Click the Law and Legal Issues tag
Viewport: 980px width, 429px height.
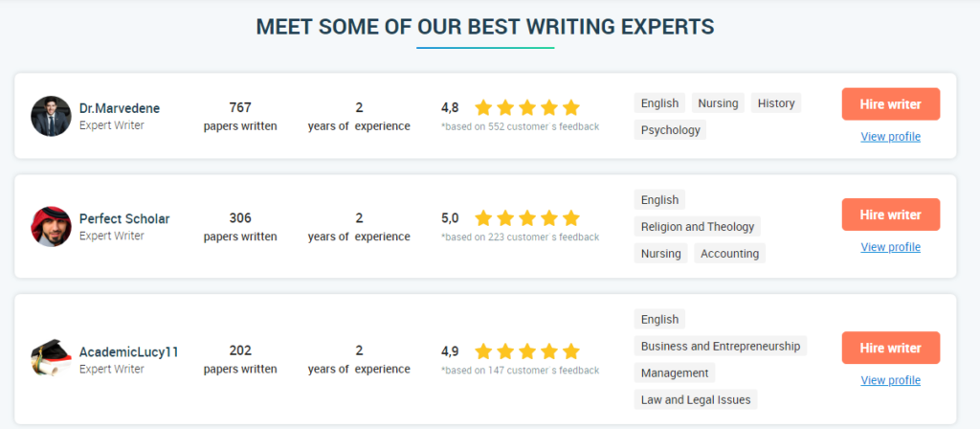pos(696,399)
